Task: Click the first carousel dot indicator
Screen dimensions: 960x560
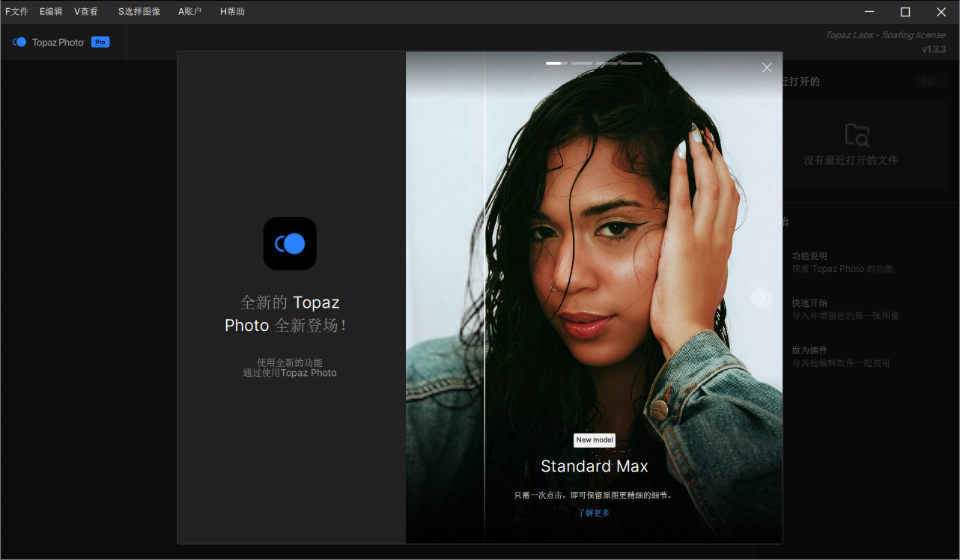Action: tap(556, 64)
